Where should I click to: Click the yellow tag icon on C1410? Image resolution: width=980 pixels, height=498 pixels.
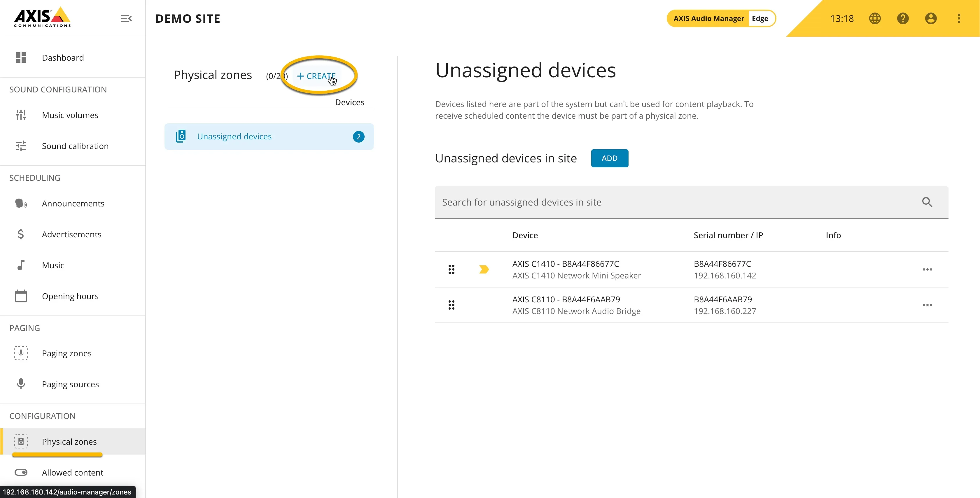pyautogui.click(x=484, y=269)
